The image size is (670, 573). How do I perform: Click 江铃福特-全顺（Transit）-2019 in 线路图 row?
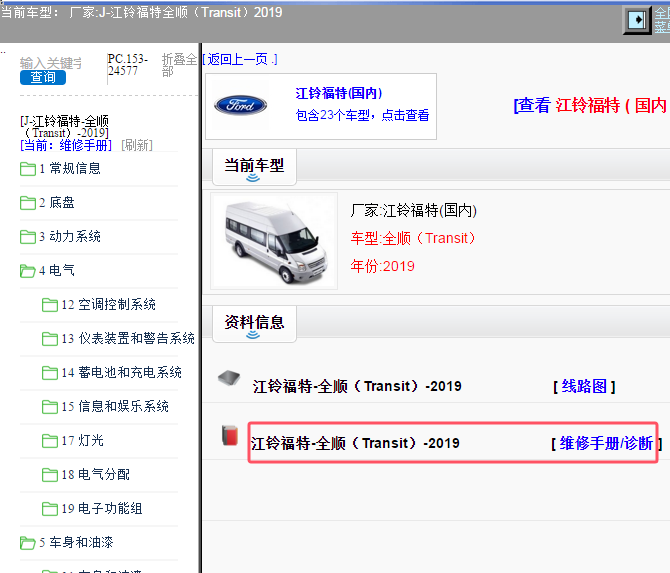tap(357, 386)
